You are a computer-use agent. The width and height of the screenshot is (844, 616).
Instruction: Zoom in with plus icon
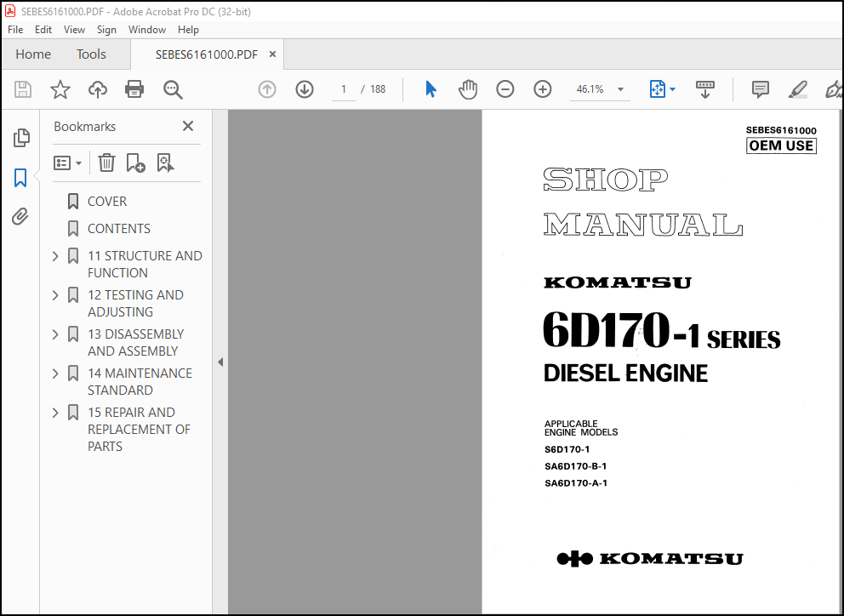pyautogui.click(x=543, y=89)
